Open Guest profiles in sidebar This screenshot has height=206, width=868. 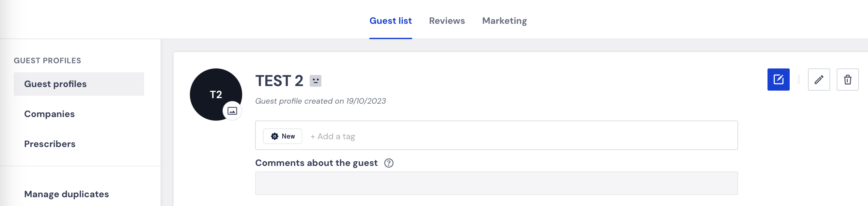coord(79,84)
